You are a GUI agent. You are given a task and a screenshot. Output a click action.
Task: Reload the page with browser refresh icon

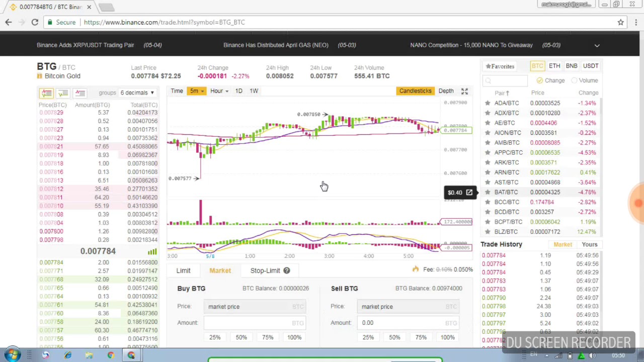(35, 22)
